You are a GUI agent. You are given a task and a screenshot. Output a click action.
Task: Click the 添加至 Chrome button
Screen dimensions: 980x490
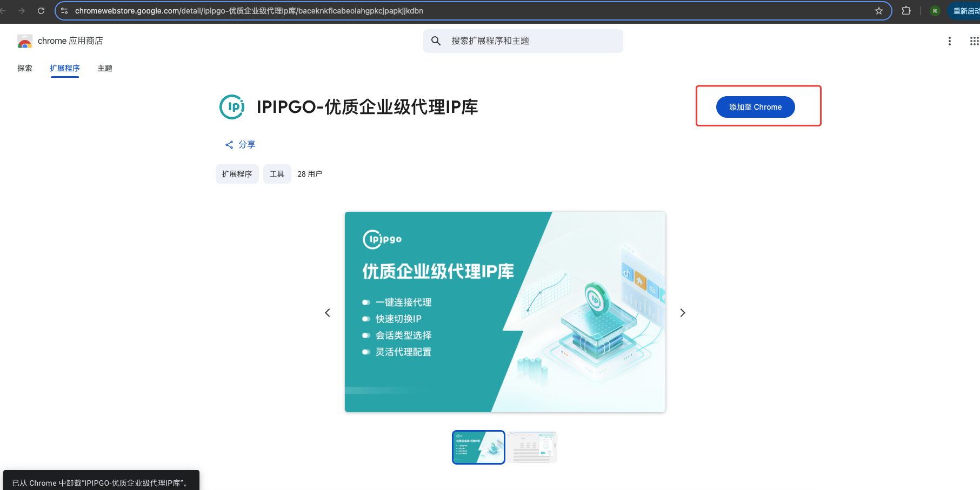(x=755, y=106)
